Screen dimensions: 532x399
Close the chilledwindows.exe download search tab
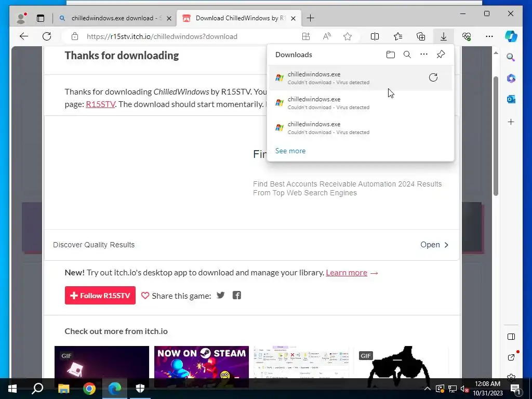coord(169,18)
